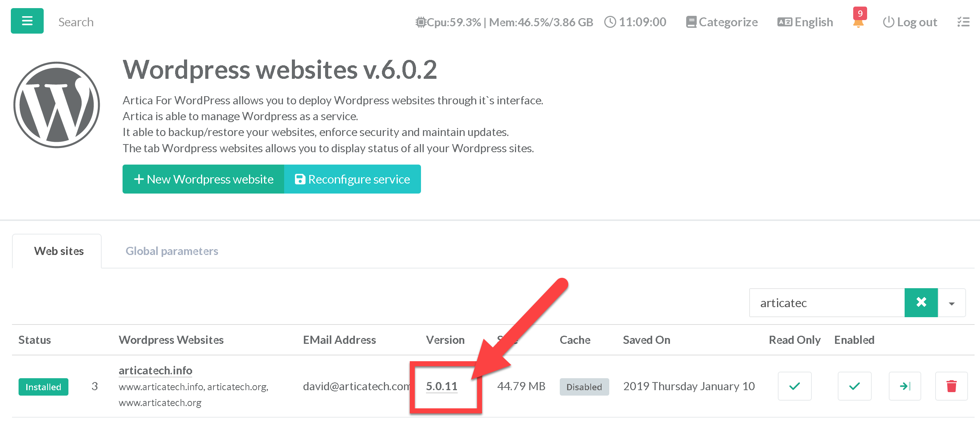The width and height of the screenshot is (980, 435).
Task: Select the Web sites tab
Action: click(x=59, y=251)
